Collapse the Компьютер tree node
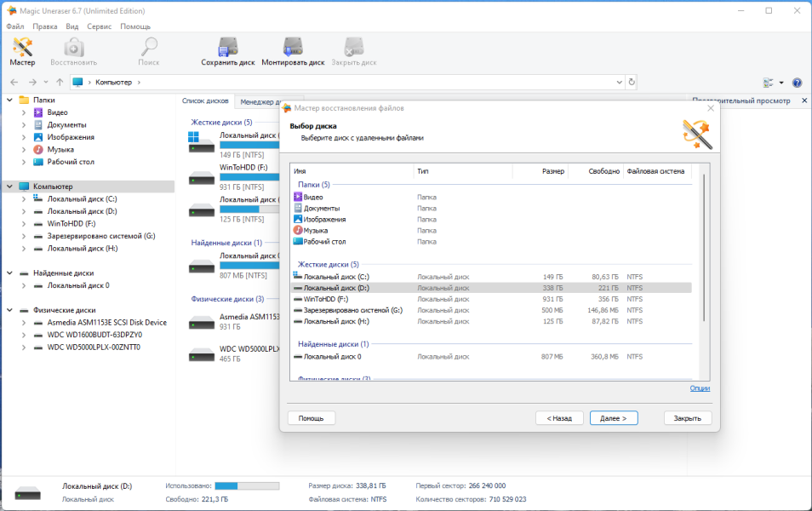Image resolution: width=812 pixels, height=511 pixels. pyautogui.click(x=10, y=186)
